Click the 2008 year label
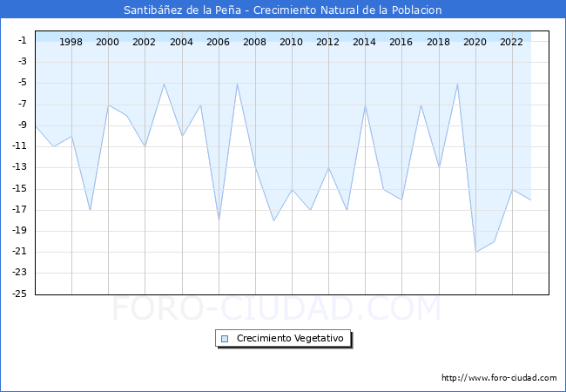The width and height of the screenshot is (566, 392). [x=254, y=42]
